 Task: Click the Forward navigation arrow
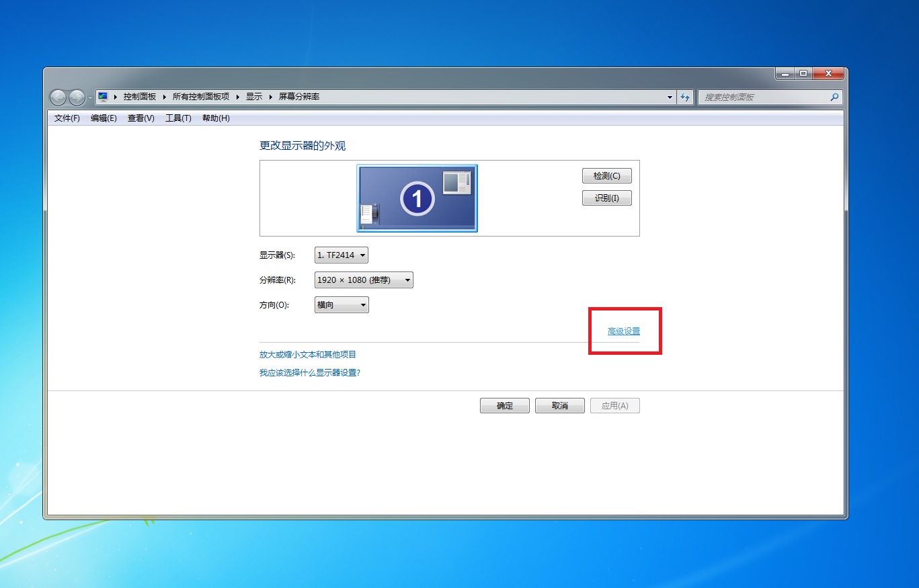pyautogui.click(x=77, y=97)
